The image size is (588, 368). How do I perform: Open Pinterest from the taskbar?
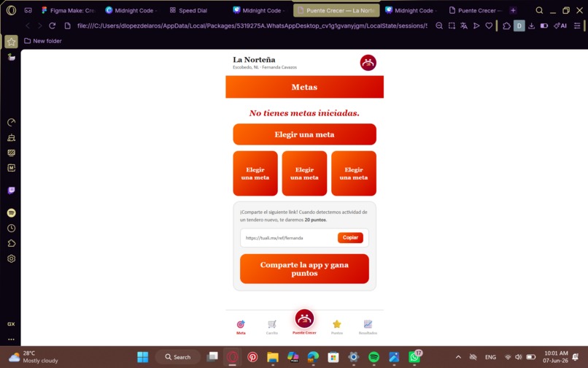(252, 357)
